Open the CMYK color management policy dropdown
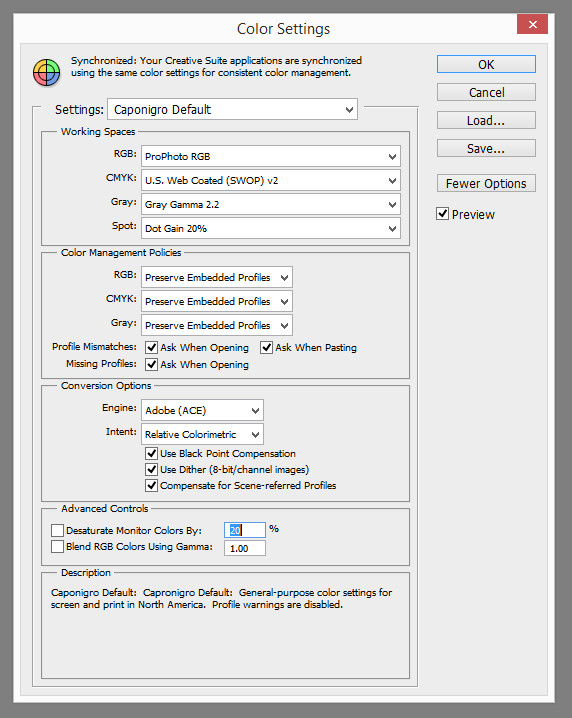This screenshot has height=718, width=572. click(x=217, y=301)
